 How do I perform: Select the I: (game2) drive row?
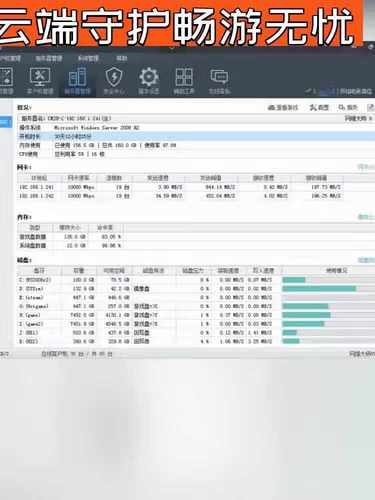196,324
